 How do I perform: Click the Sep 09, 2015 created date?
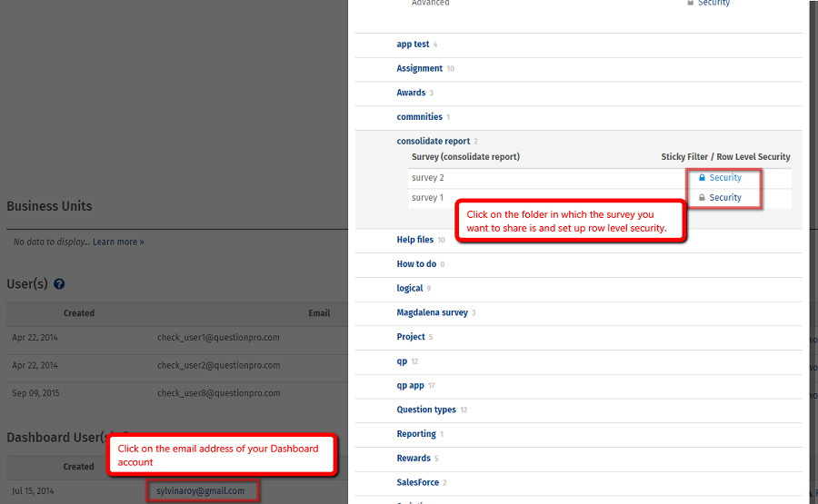point(36,393)
